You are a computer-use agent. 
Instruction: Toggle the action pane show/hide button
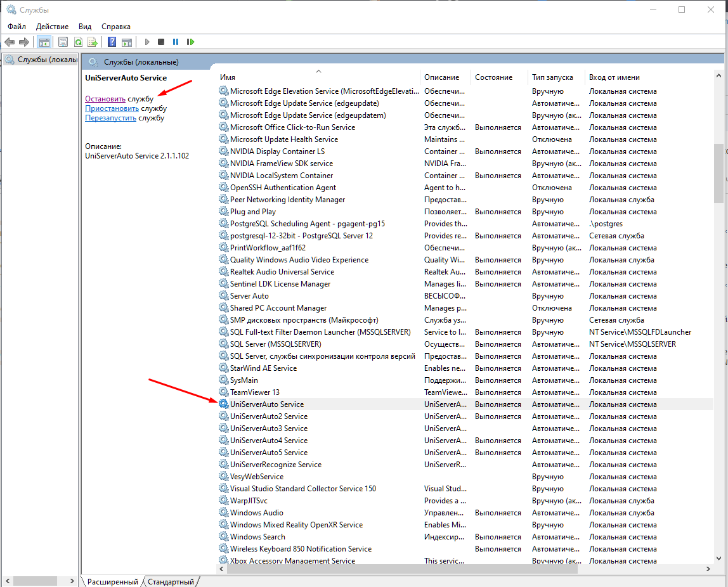[127, 42]
